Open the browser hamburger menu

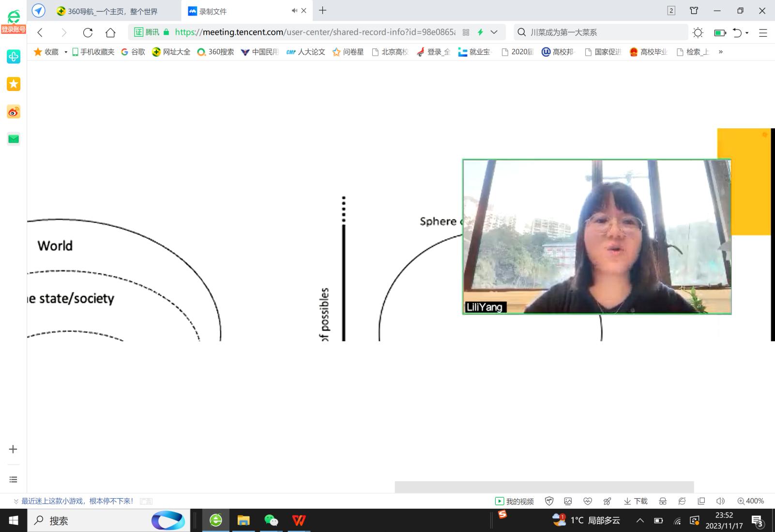763,33
